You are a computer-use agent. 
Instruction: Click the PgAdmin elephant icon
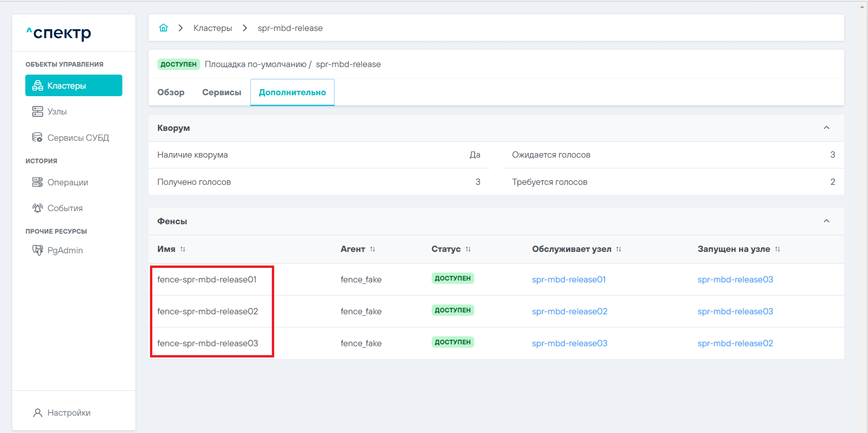tap(37, 250)
